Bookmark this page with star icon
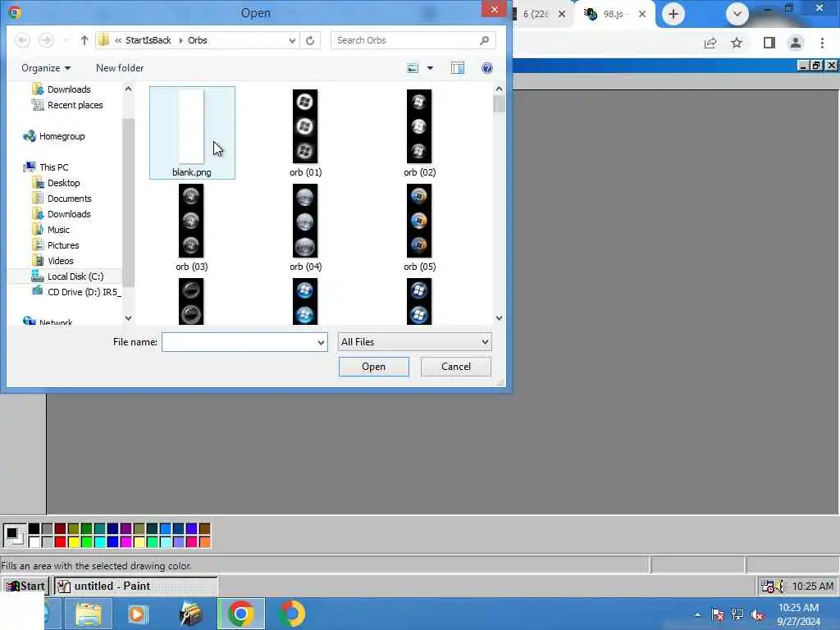Screen dimensions: 840x630 [x=737, y=43]
